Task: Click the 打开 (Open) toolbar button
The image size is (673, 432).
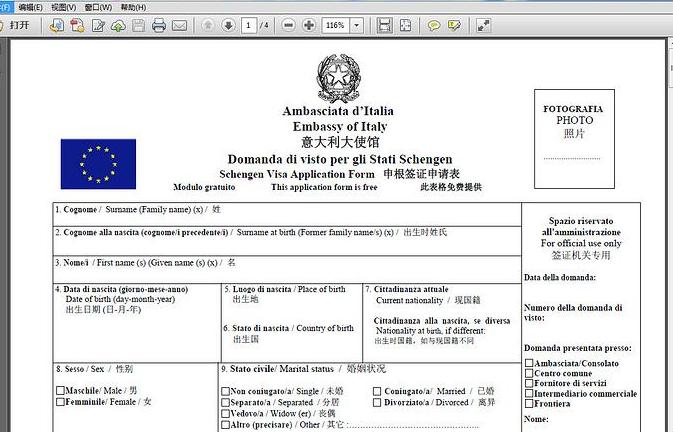Action: 16,25
